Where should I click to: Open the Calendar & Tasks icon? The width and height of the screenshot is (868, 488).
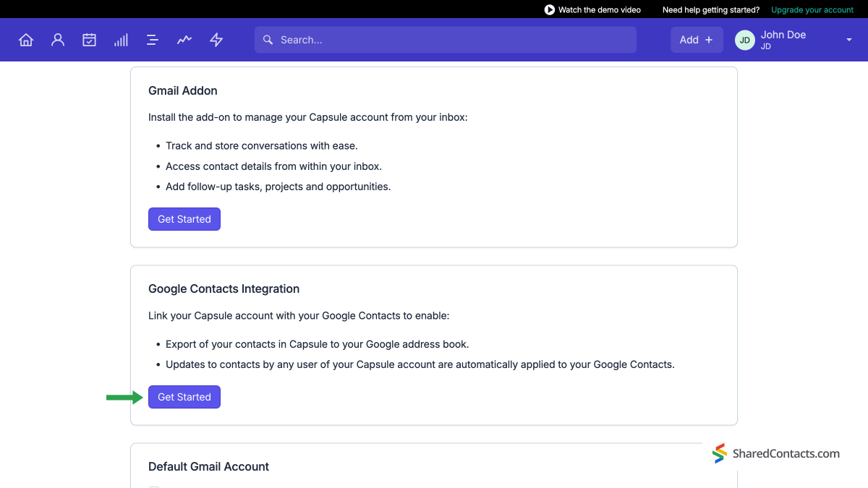tap(89, 40)
